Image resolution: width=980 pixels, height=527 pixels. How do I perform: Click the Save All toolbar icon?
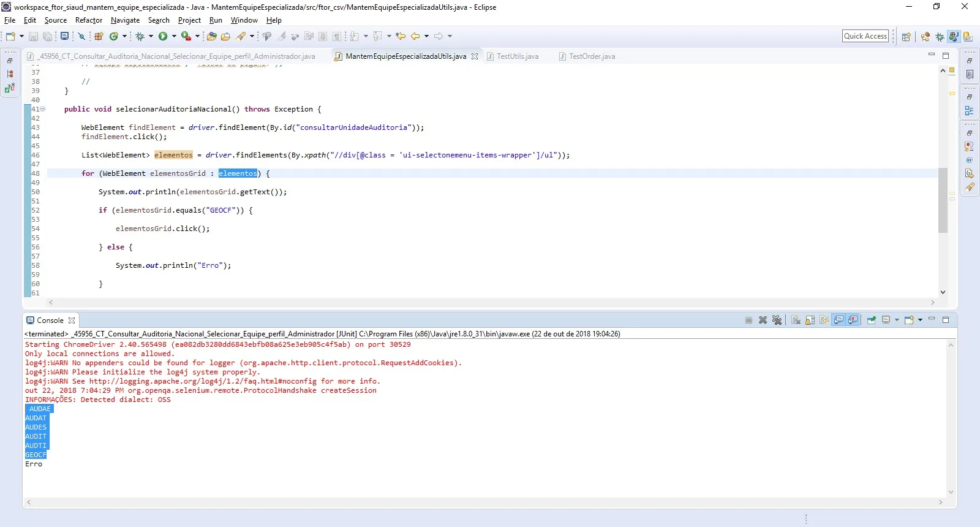[x=47, y=37]
